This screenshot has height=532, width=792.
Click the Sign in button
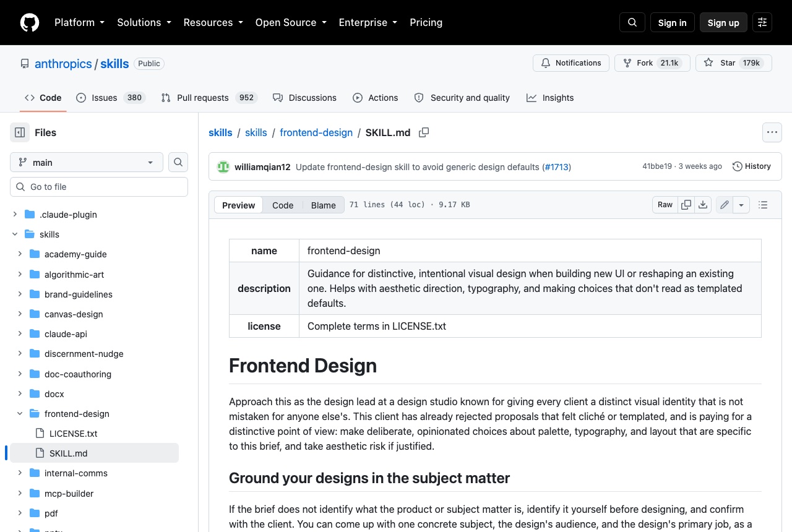[x=673, y=22]
